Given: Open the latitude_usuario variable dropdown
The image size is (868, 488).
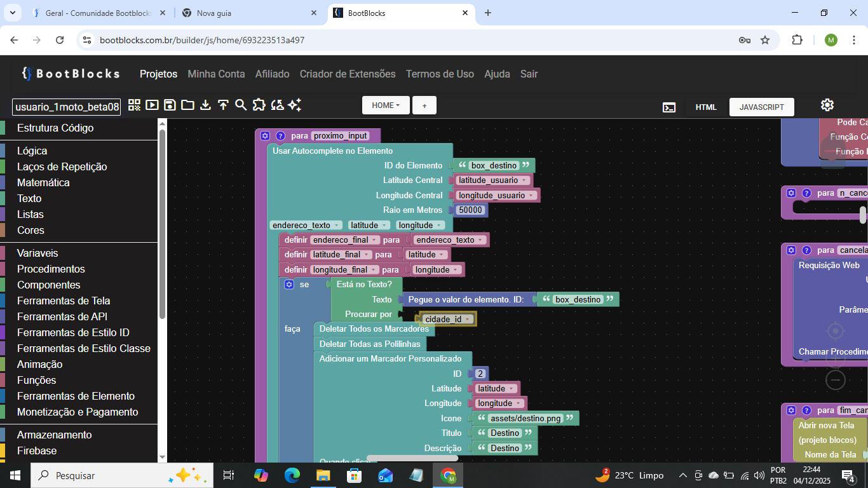Looking at the screenshot, I should pyautogui.click(x=525, y=180).
